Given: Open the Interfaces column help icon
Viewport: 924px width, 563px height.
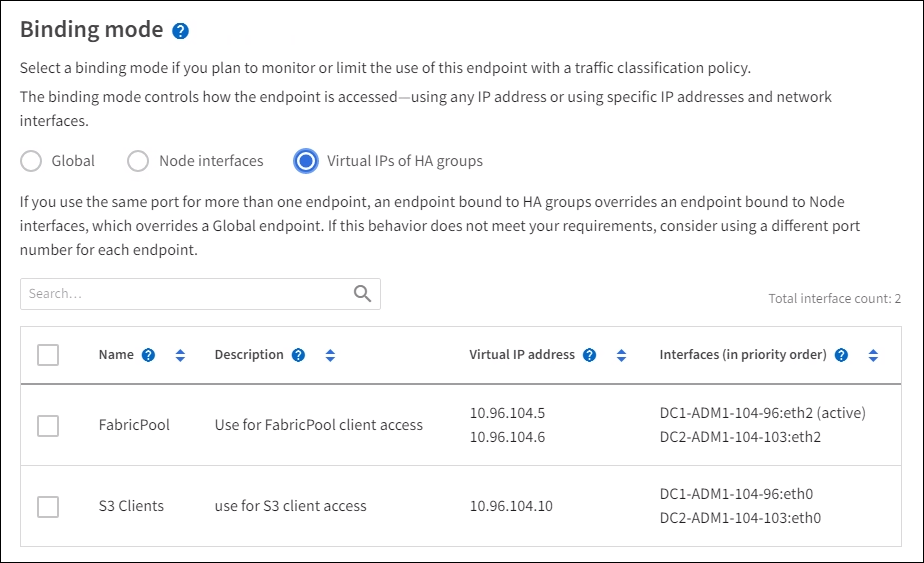Looking at the screenshot, I should [x=841, y=355].
